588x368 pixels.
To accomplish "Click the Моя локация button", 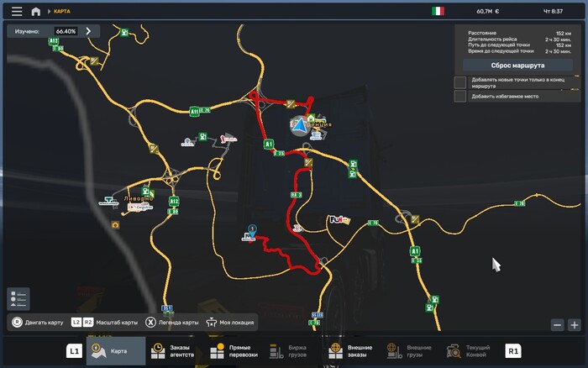I will (x=229, y=322).
